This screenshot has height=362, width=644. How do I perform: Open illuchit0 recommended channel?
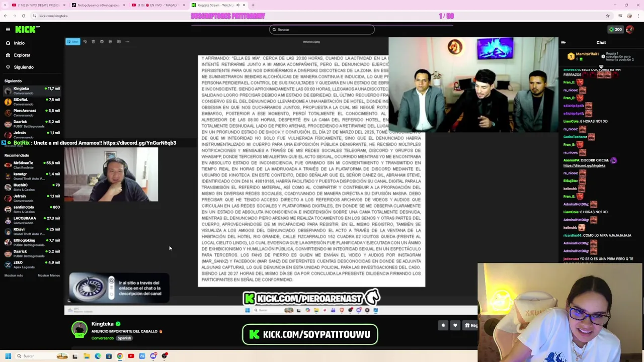pyautogui.click(x=31, y=187)
